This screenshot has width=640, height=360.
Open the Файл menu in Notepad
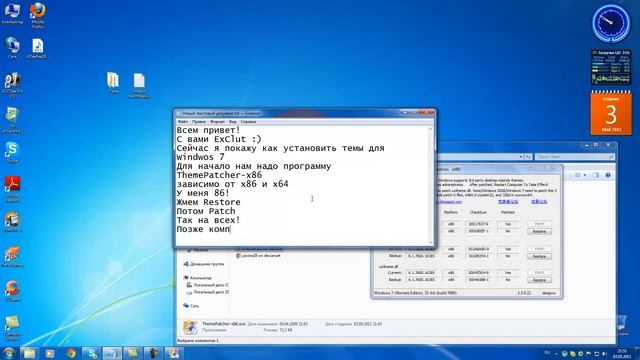click(182, 122)
